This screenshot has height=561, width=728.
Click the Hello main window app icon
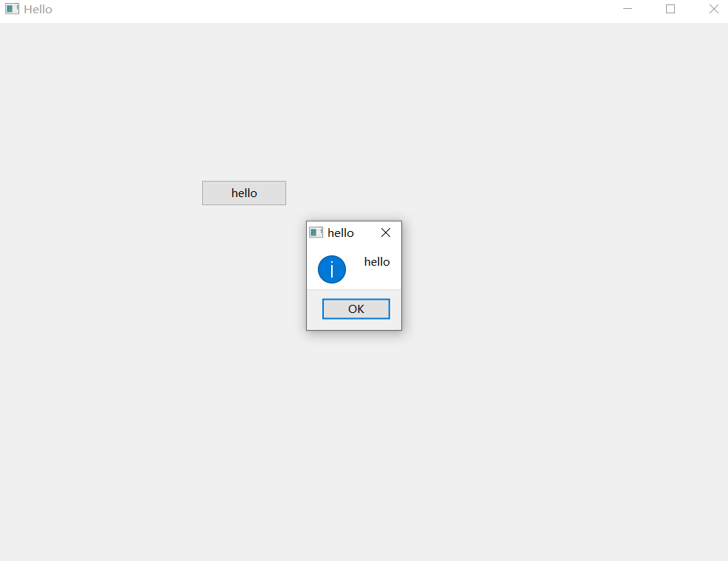coord(12,9)
